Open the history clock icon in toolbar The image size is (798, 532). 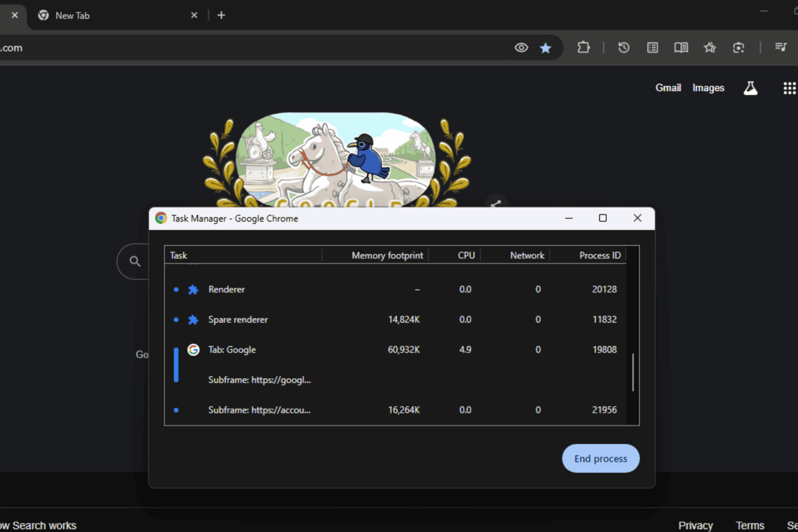[x=624, y=47]
